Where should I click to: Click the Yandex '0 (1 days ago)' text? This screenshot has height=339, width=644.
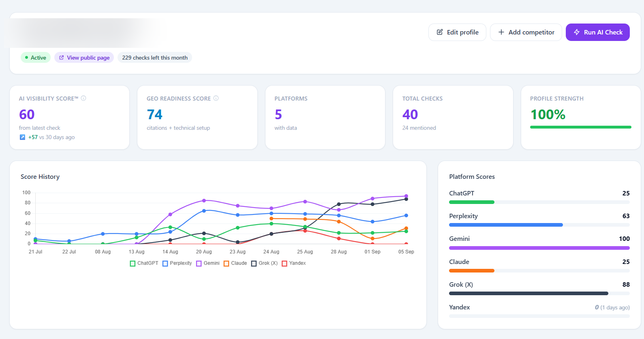click(x=612, y=307)
